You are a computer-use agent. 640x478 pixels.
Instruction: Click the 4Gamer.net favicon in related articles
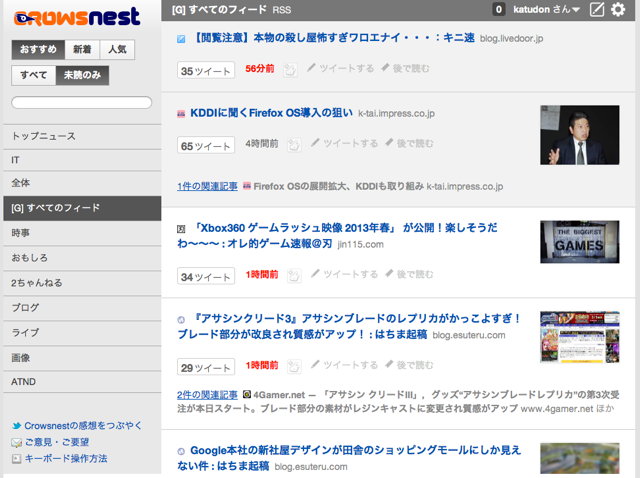pos(247,394)
